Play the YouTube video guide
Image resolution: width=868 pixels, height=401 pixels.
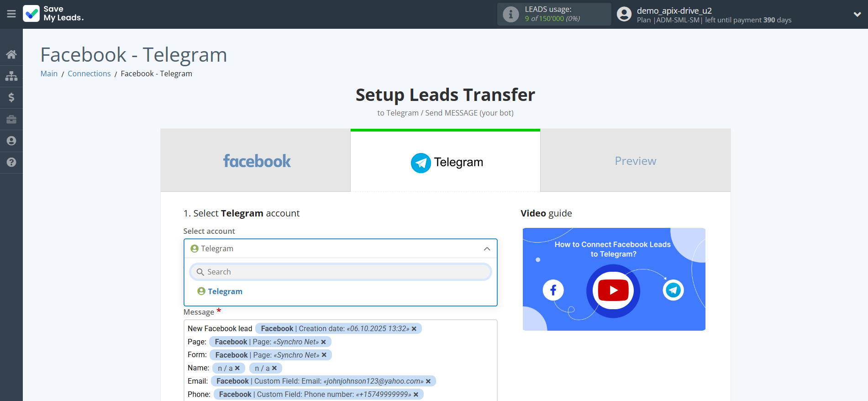tap(613, 290)
